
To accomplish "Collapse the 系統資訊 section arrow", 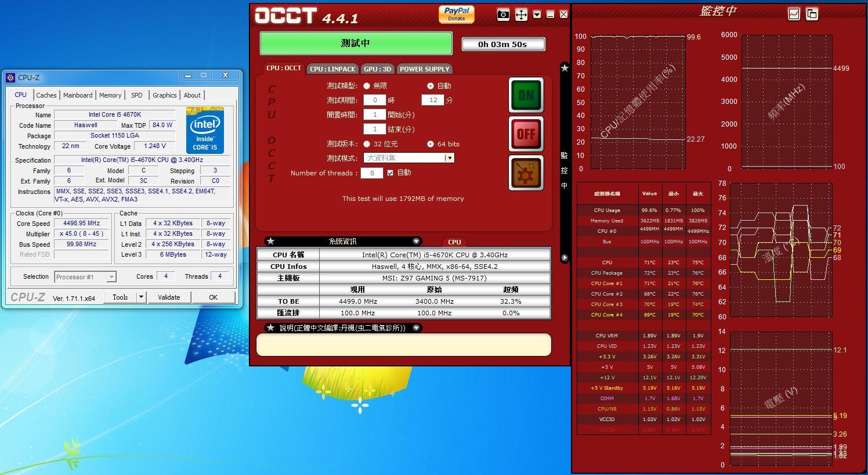I will click(416, 242).
